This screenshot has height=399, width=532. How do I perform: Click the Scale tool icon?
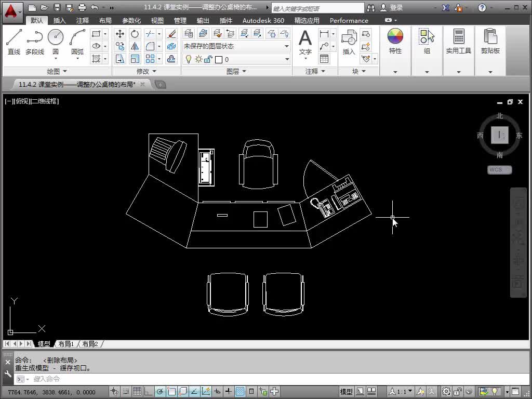point(135,59)
